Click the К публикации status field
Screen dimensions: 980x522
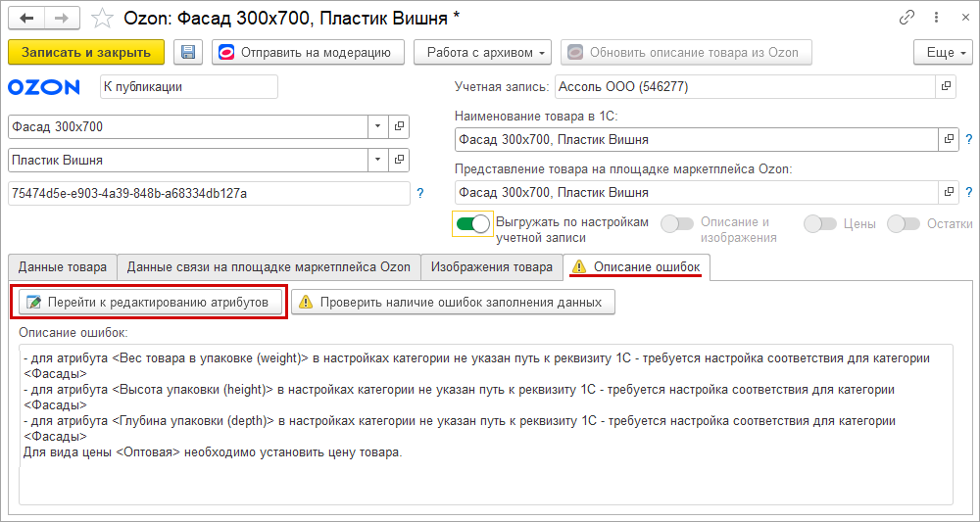click(x=189, y=87)
